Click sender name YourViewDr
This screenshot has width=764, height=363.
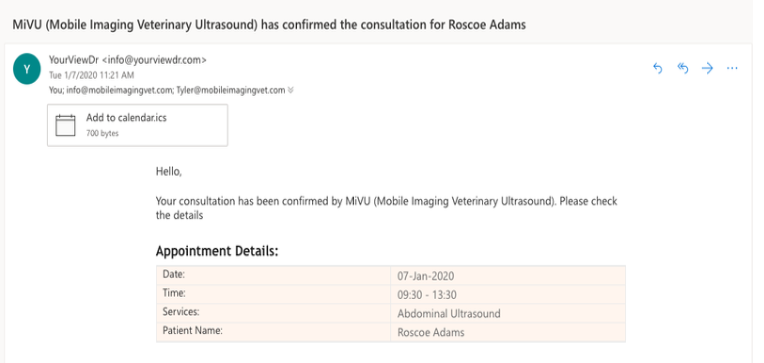coord(74,60)
